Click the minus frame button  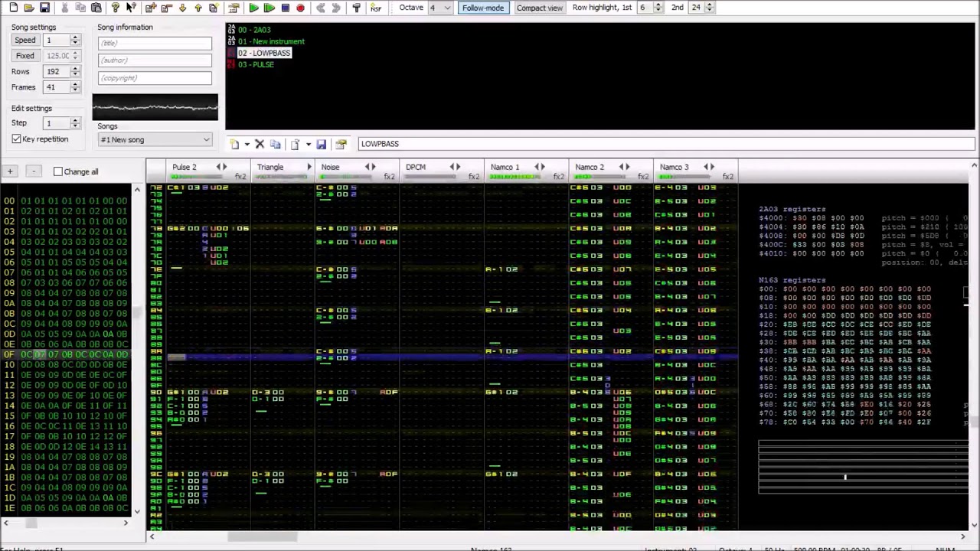[x=33, y=171]
